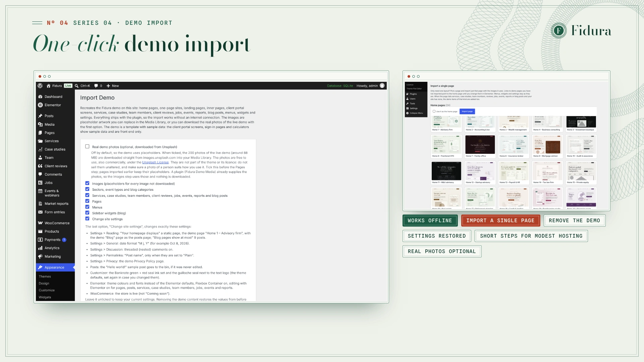Untick the Images placeholders checkbox
Screen dimensions: 644x362
point(87,183)
